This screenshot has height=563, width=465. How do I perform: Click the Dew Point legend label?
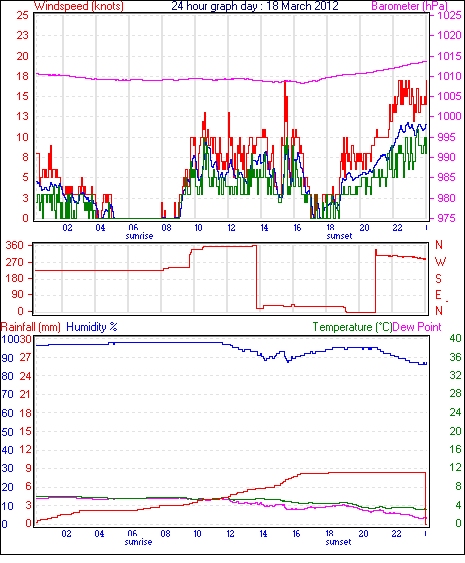click(417, 327)
